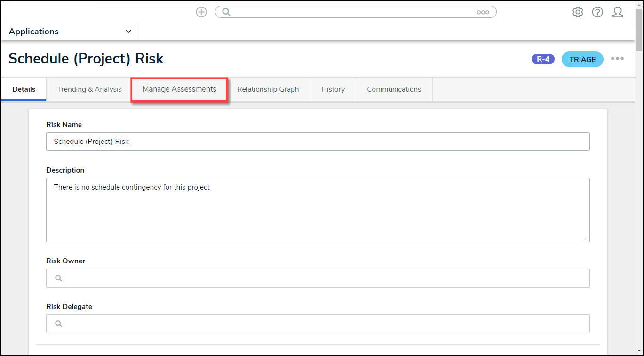
Task: Click the search icon in Risk Owner field
Action: point(58,278)
